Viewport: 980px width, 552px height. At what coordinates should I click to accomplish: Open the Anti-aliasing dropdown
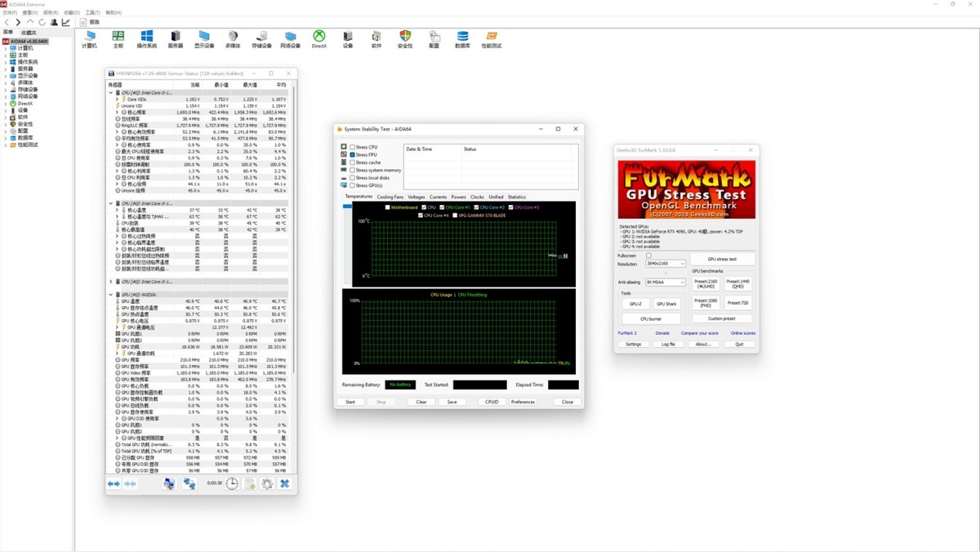pos(666,283)
